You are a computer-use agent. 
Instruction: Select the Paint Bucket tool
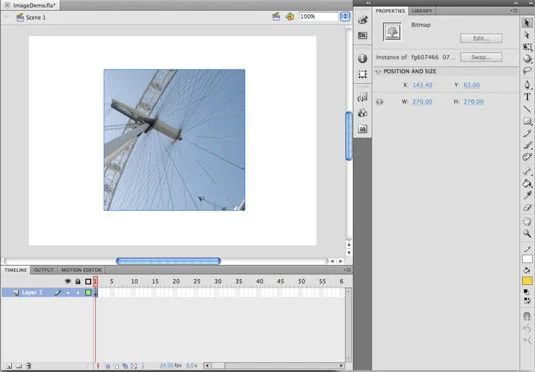click(527, 183)
